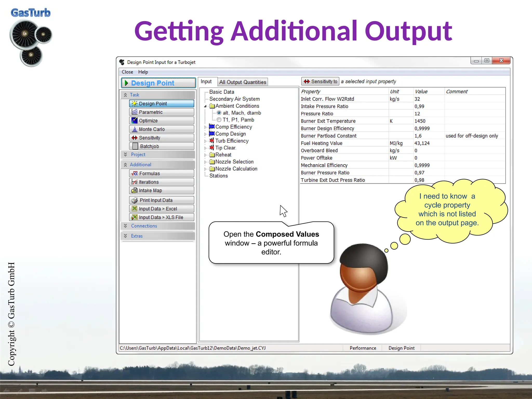The height and width of the screenshot is (399, 532).
Task: Run the Design Point calculation button
Action: [x=158, y=83]
